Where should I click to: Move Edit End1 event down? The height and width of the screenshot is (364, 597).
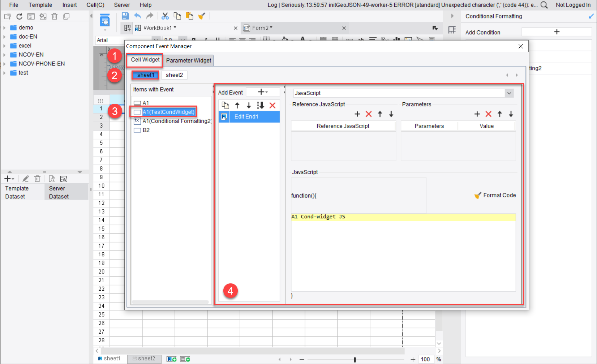(x=249, y=105)
